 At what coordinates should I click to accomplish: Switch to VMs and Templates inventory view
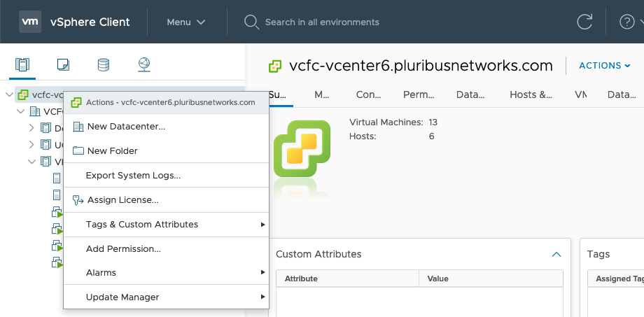click(x=63, y=64)
